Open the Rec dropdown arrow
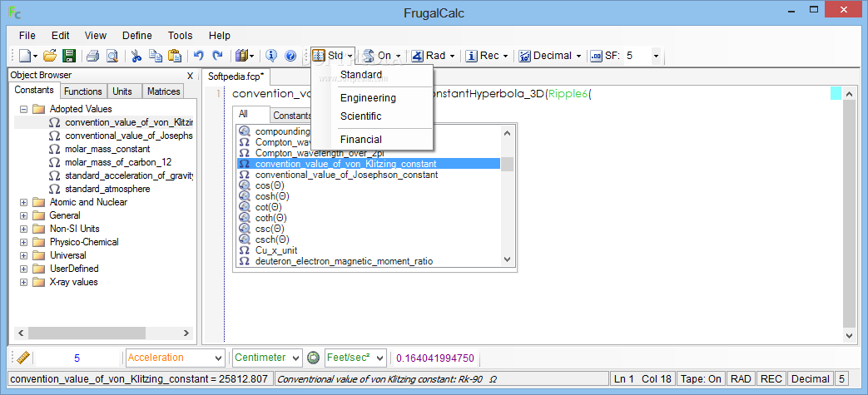Screen dimensions: 868x395 505,56
